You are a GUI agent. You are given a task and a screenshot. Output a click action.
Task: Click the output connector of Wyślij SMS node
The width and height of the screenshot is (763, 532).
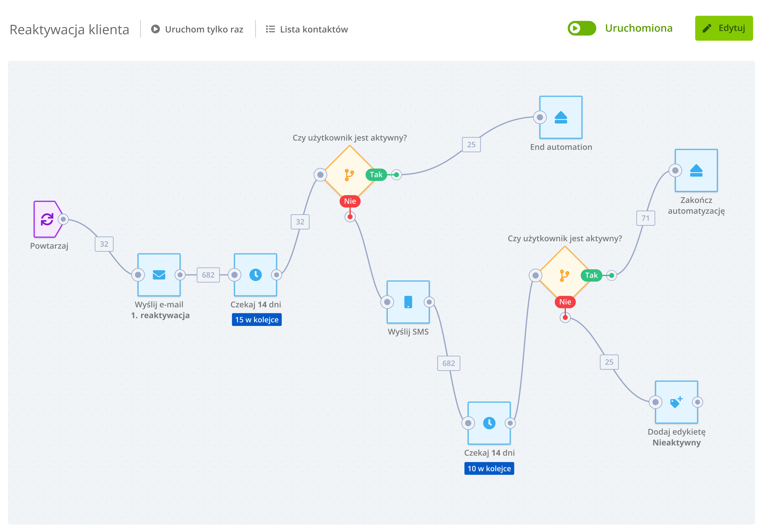pyautogui.click(x=429, y=302)
